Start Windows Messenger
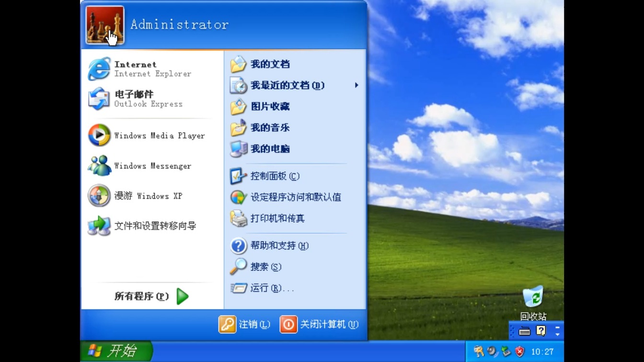The height and width of the screenshot is (362, 644). [151, 166]
